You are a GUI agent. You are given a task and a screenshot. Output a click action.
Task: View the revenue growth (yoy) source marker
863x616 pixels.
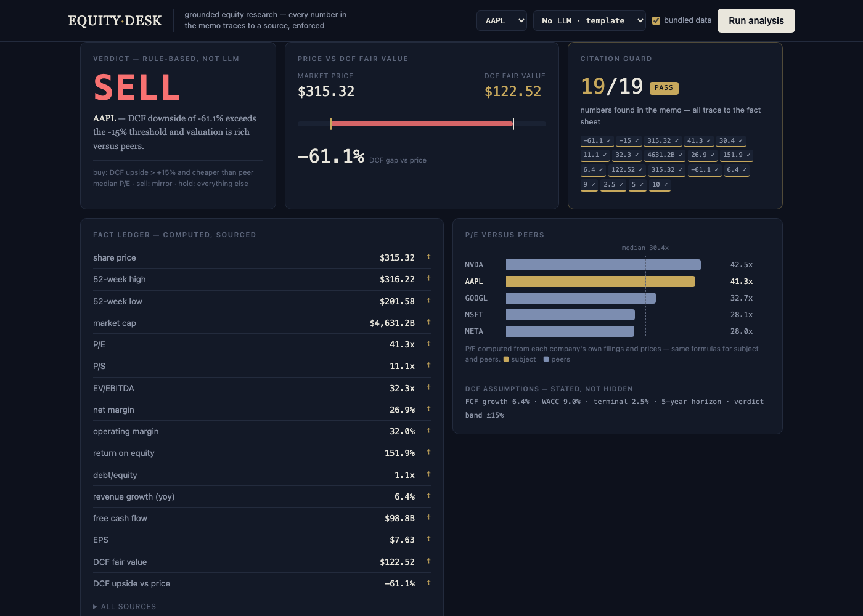[x=428, y=496]
